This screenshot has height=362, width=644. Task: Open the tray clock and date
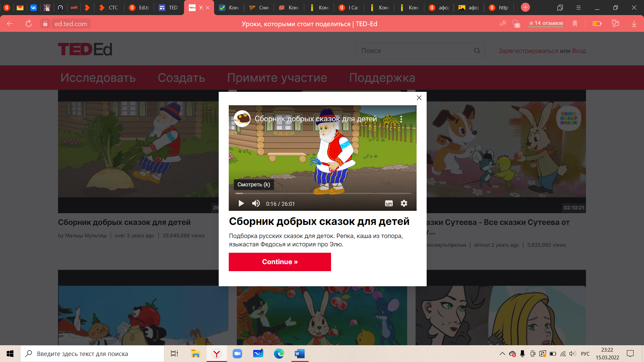[x=607, y=354]
